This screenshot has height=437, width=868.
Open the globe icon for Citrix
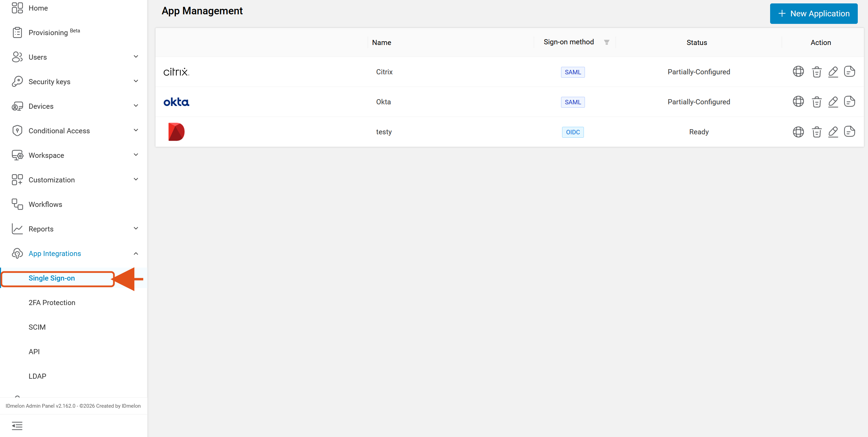pos(798,72)
